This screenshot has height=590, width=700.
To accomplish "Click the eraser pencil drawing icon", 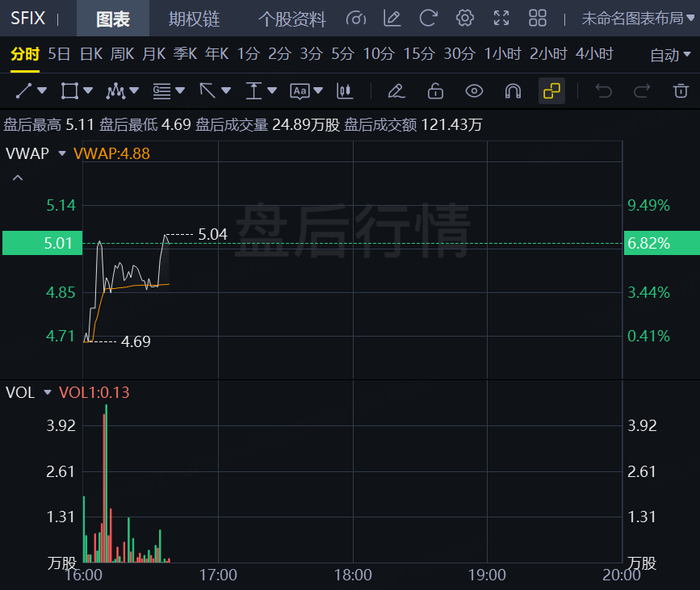I will [x=396, y=91].
